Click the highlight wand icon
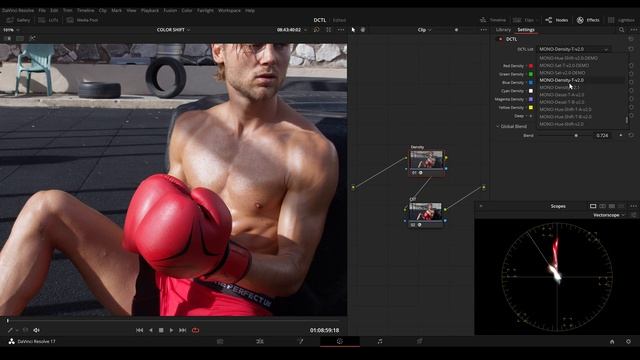The height and width of the screenshot is (360, 640). 32,38
